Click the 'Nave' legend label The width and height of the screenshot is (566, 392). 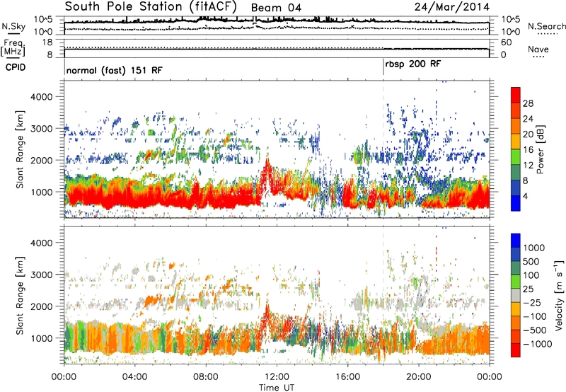(x=538, y=49)
